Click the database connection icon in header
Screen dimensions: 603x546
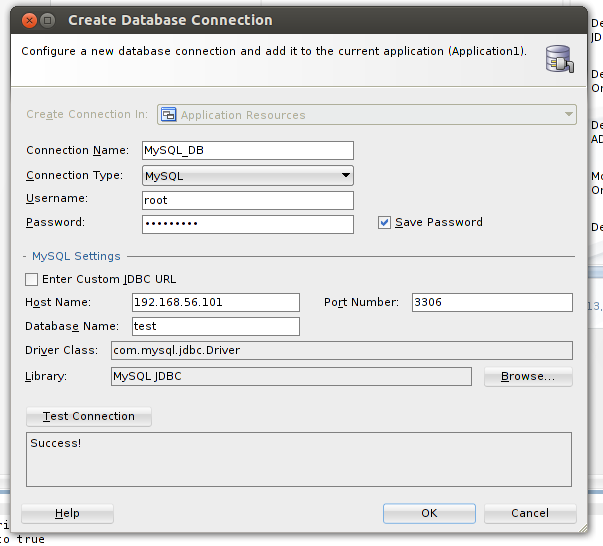point(559,59)
